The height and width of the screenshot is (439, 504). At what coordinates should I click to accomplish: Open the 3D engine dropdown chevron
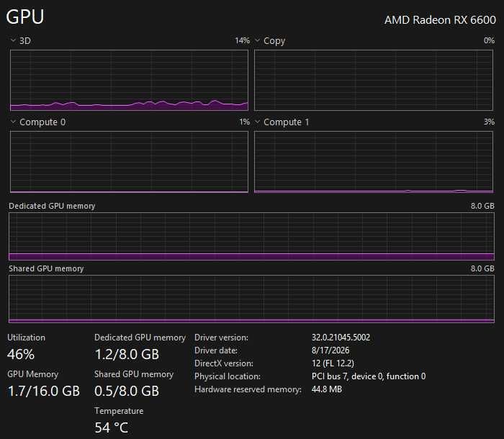13,40
